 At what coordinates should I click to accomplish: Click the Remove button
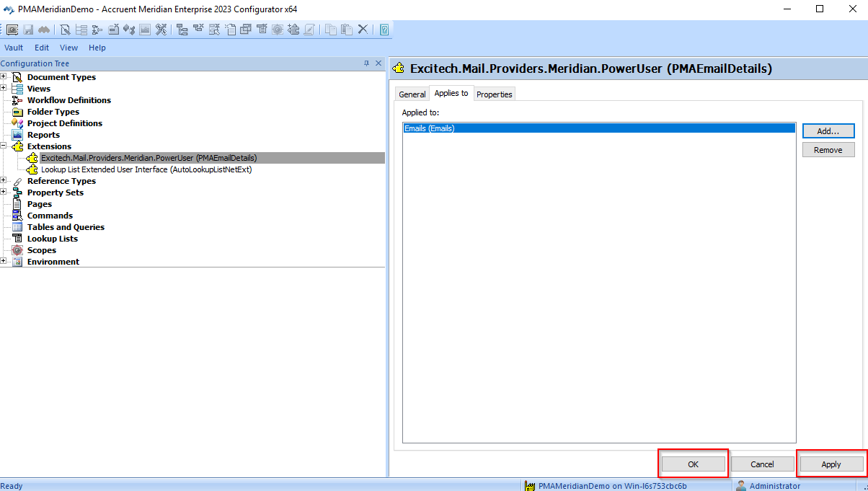828,150
